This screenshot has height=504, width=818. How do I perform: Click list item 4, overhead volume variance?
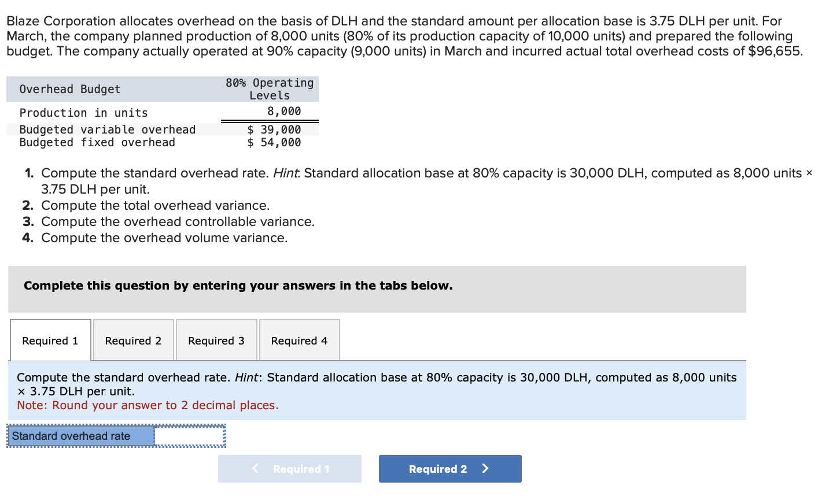pyautogui.click(x=164, y=238)
